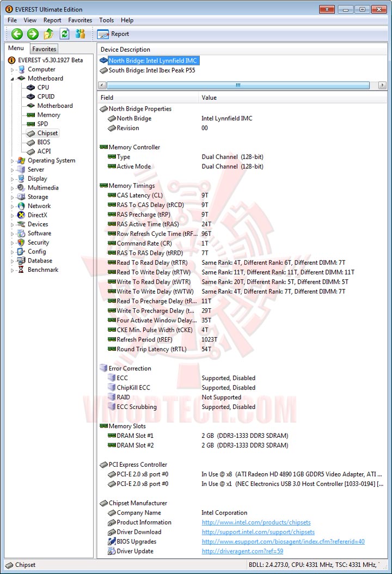Select the Refresh Period (tREF) row
Image resolution: width=392 pixels, height=574 pixels.
point(242,340)
